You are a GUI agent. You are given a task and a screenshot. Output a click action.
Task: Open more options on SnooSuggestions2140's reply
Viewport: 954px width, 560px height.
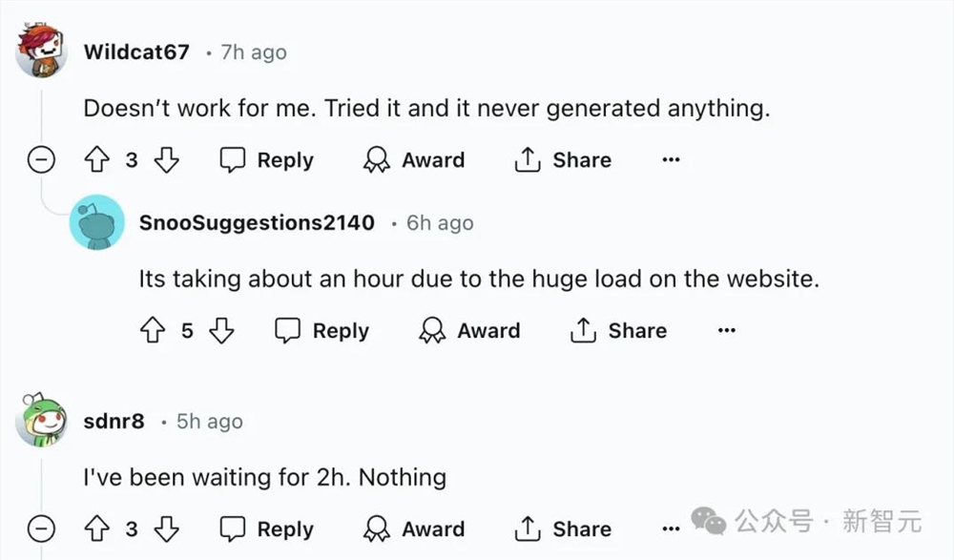(x=726, y=331)
